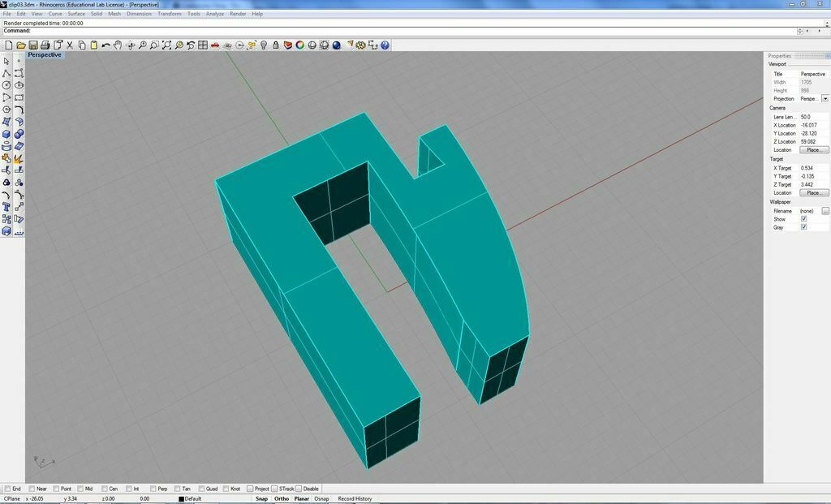This screenshot has width=831, height=504.
Task: Open the Solid menu
Action: [x=95, y=14]
